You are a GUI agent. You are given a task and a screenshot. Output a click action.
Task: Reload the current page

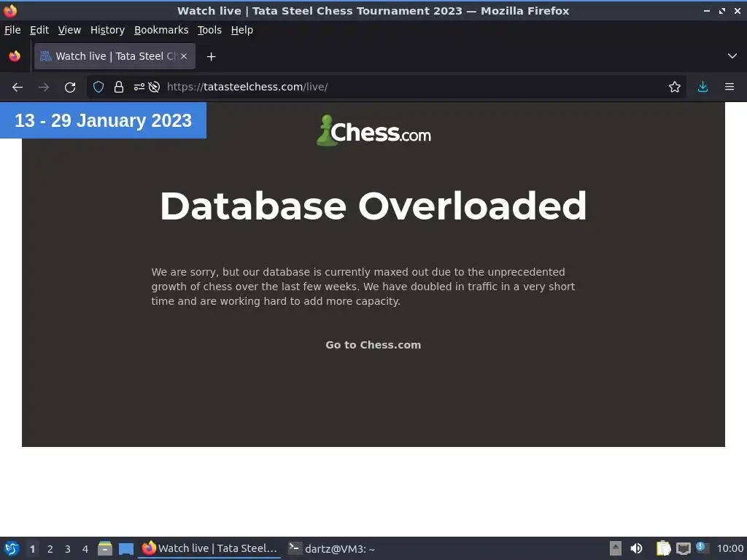[70, 87]
